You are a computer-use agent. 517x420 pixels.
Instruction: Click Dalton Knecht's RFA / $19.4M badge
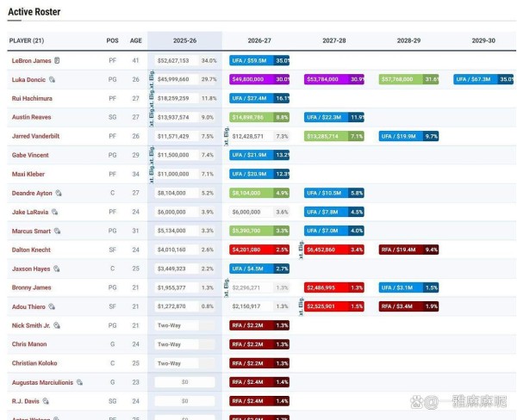[402, 250]
